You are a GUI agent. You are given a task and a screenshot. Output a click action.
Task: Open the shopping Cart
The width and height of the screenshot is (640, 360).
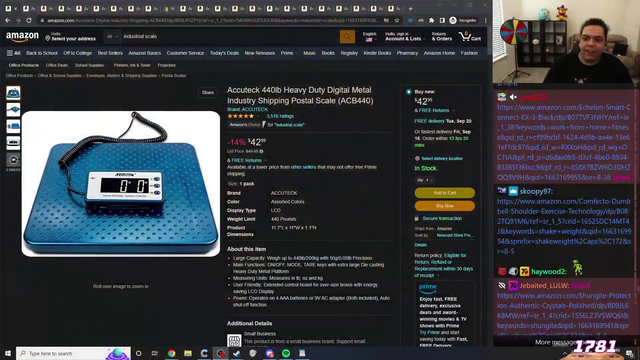click(x=470, y=37)
